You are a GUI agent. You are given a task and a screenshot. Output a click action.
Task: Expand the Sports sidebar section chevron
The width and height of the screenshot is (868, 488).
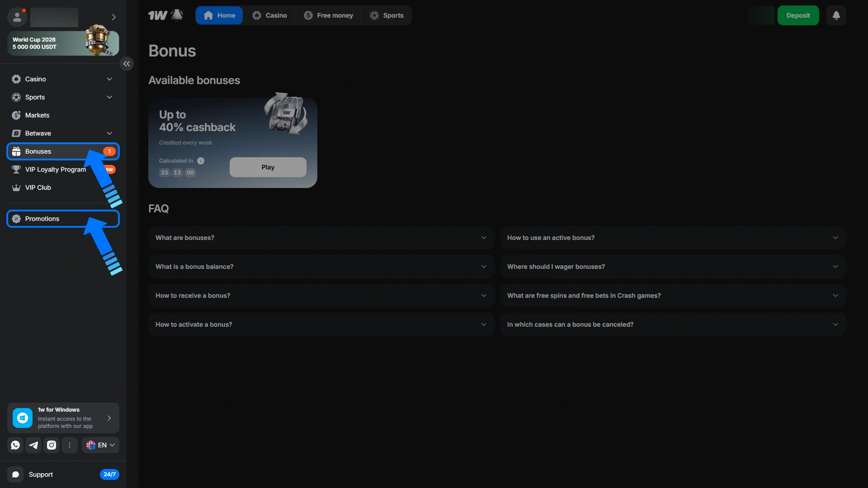point(109,97)
